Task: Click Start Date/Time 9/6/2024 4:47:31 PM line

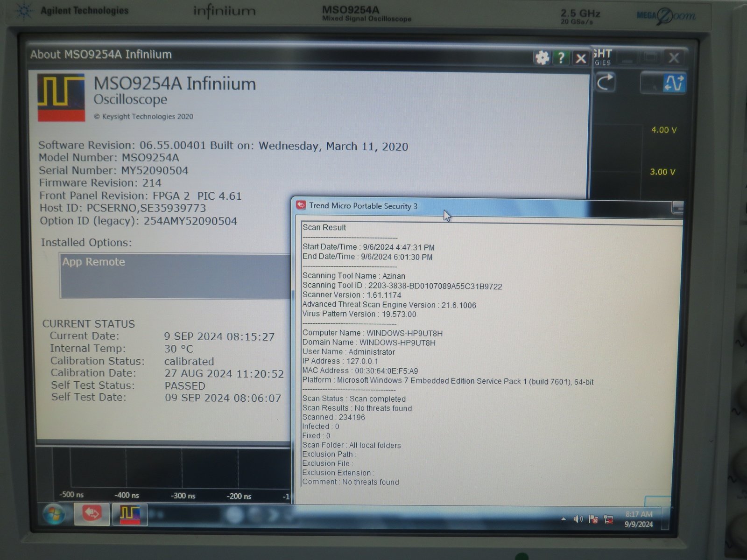Action: (x=368, y=247)
